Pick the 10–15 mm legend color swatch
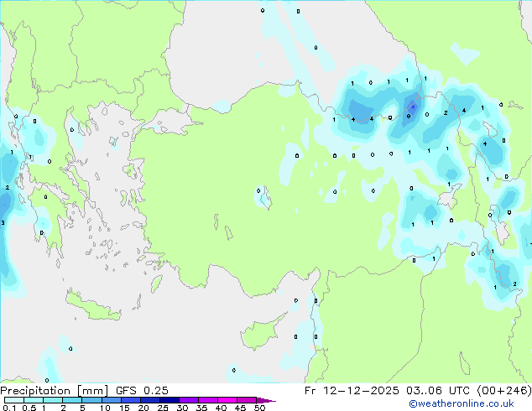This screenshot has height=411, width=532. pyautogui.click(x=111, y=400)
